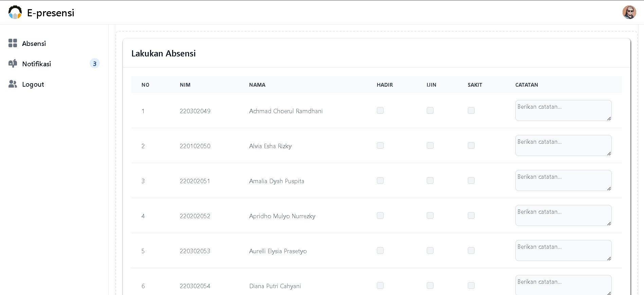Focus catatan field for Achmad Choerul Ramdhani

pyautogui.click(x=564, y=110)
